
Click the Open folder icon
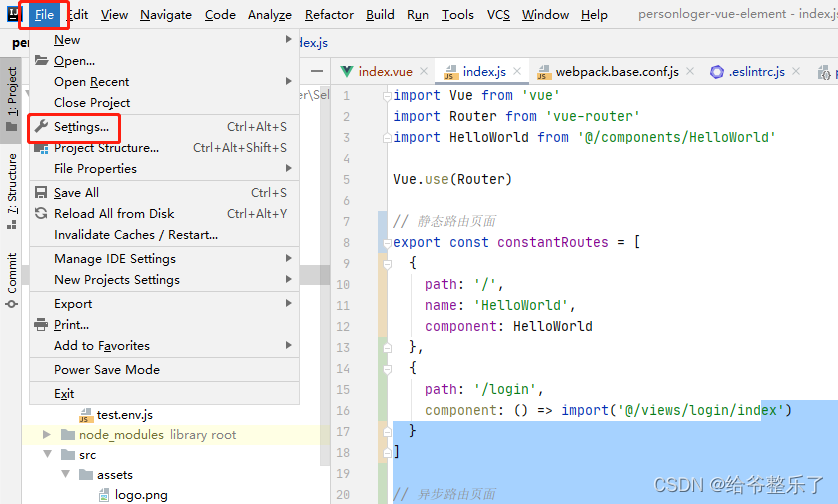[41, 60]
